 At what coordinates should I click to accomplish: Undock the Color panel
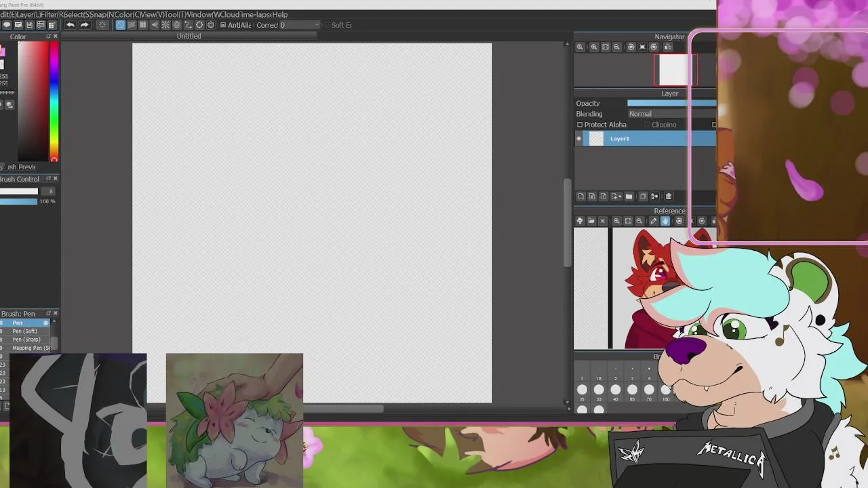click(x=48, y=37)
